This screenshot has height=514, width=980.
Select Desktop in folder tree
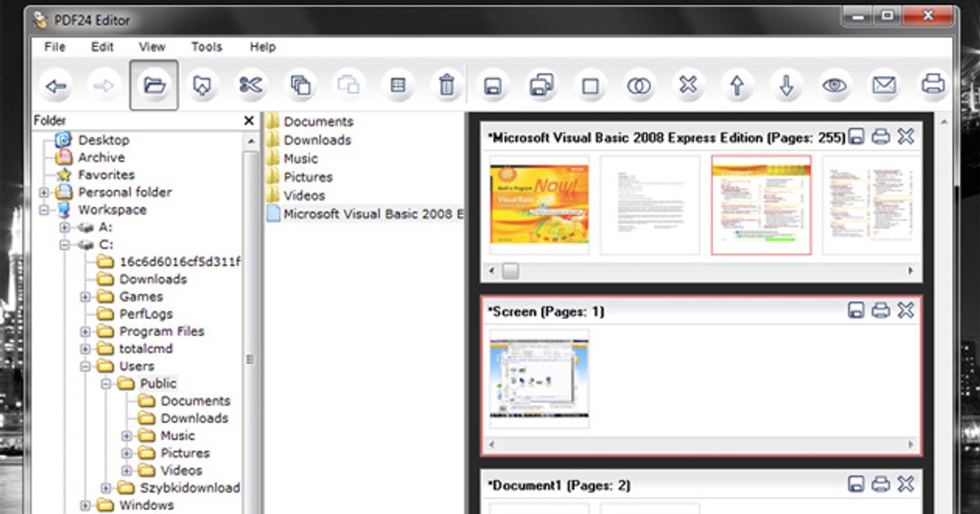pyautogui.click(x=104, y=140)
